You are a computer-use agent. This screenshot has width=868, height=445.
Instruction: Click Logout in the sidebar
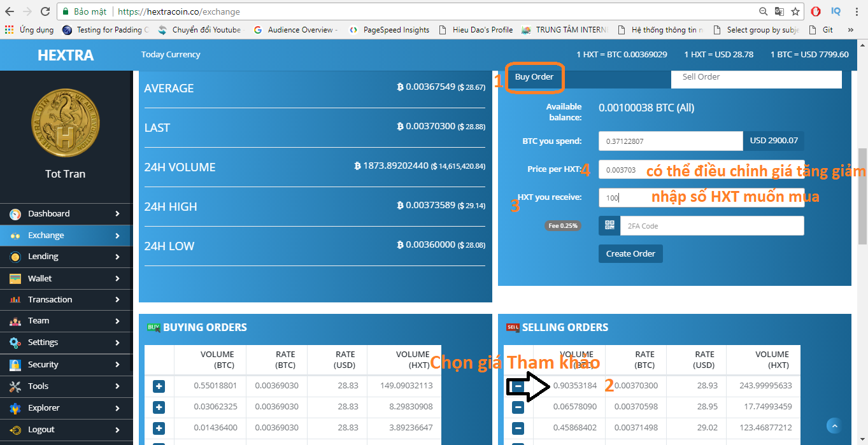click(x=41, y=430)
